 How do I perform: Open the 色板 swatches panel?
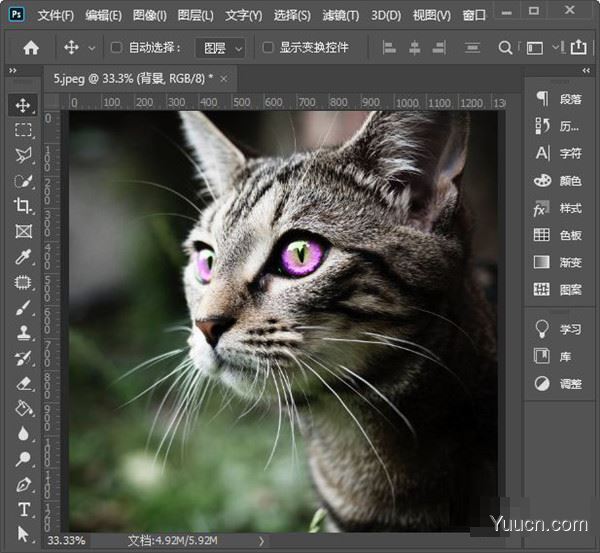559,235
